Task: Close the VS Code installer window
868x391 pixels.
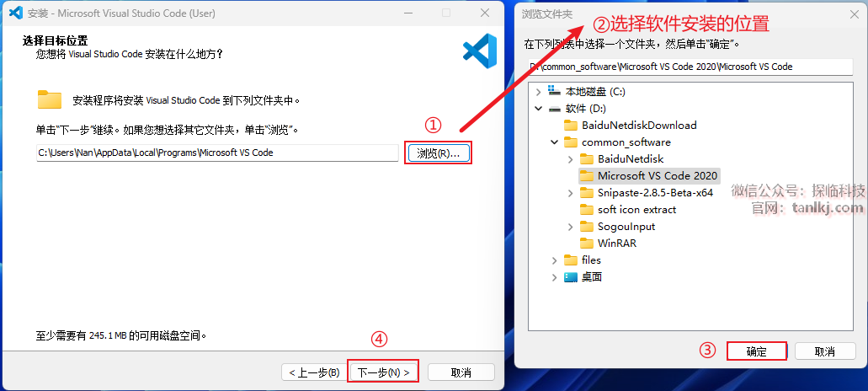Action: pyautogui.click(x=484, y=13)
